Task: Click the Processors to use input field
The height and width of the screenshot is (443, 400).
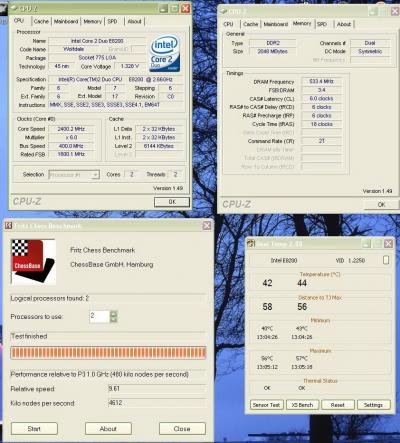Action: [99, 316]
